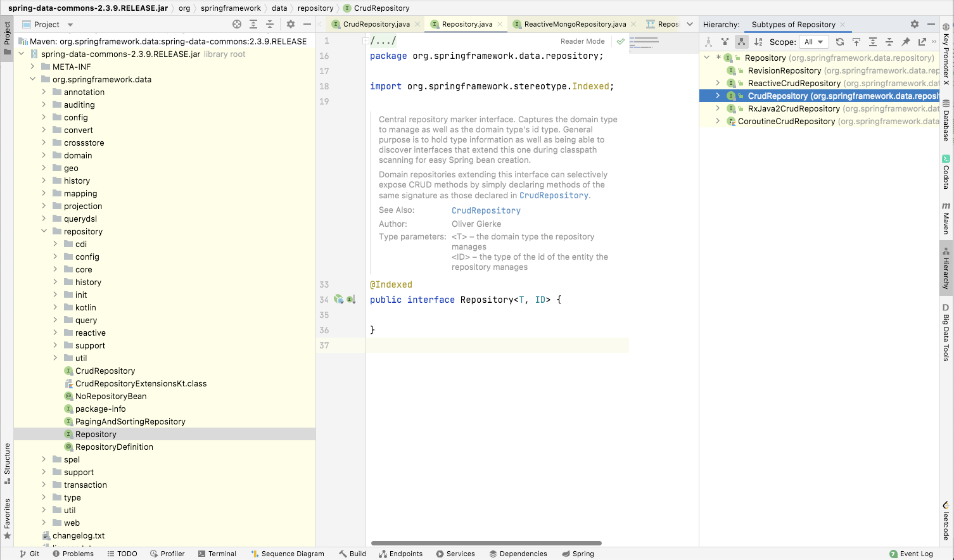Image resolution: width=954 pixels, height=560 pixels.
Task: Open the Database side panel
Action: point(946,120)
